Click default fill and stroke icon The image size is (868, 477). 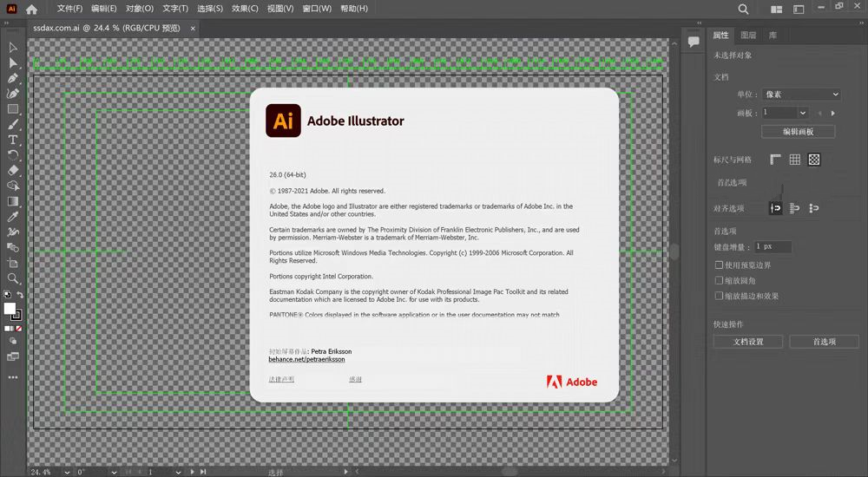(x=7, y=295)
